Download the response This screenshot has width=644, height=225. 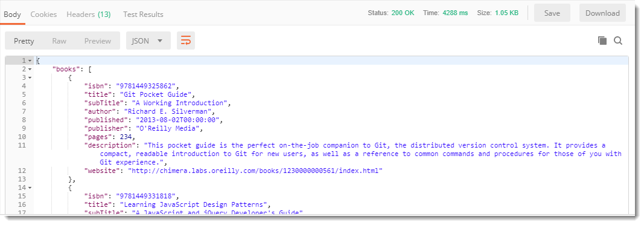tap(602, 13)
